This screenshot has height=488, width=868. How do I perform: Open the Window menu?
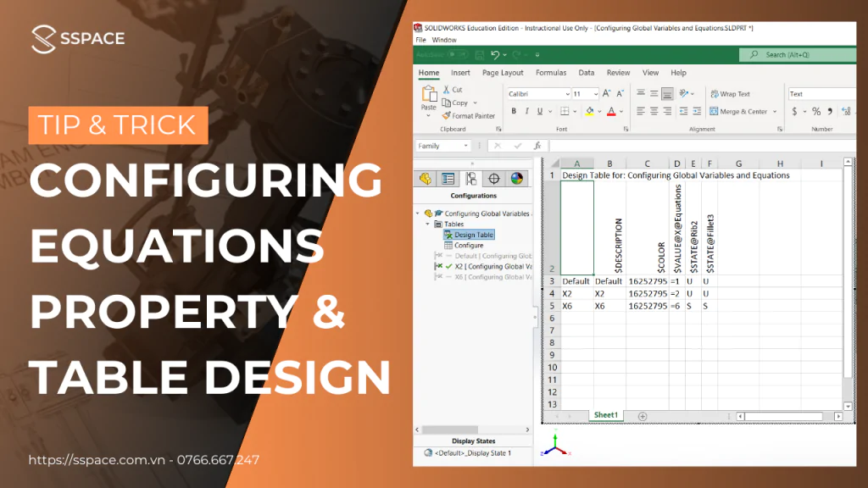click(x=444, y=40)
